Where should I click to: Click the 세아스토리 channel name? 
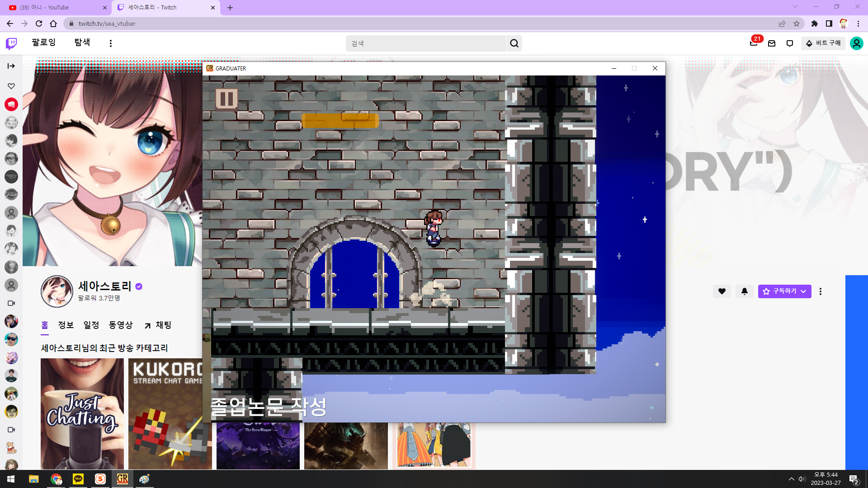click(x=105, y=286)
